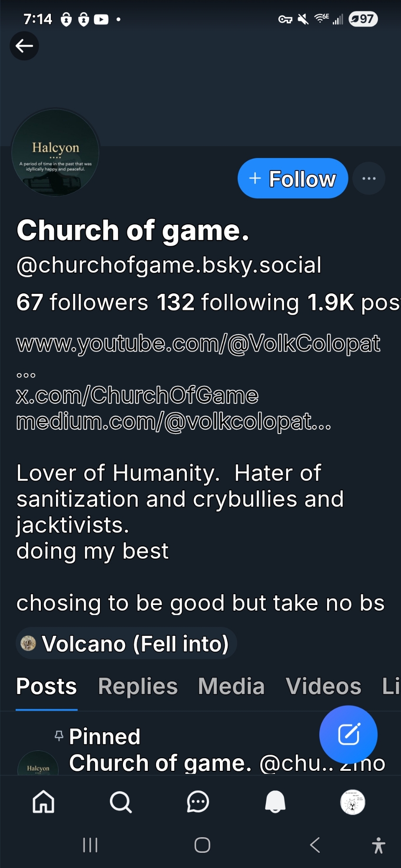Open my profile avatar in bottom bar
401x868 pixels.
coord(352,802)
